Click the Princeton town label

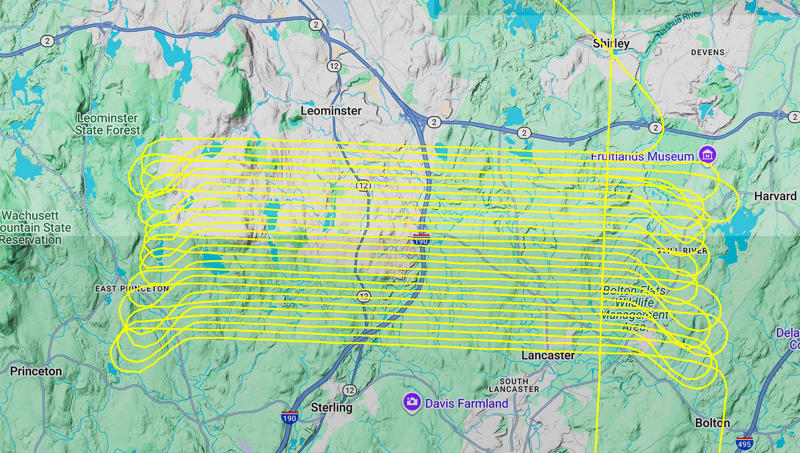[36, 371]
